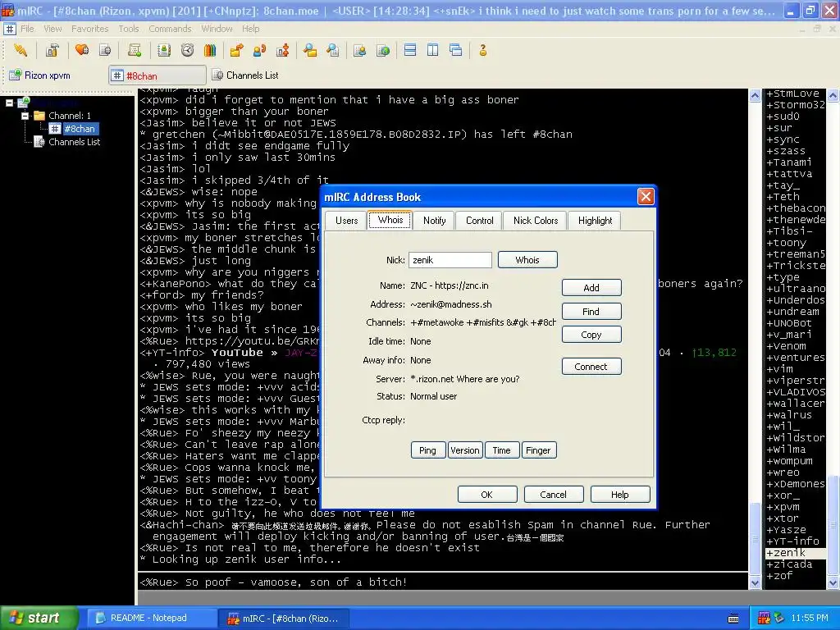The image size is (840, 630).
Task: Open the Help menu
Action: pyautogui.click(x=251, y=29)
